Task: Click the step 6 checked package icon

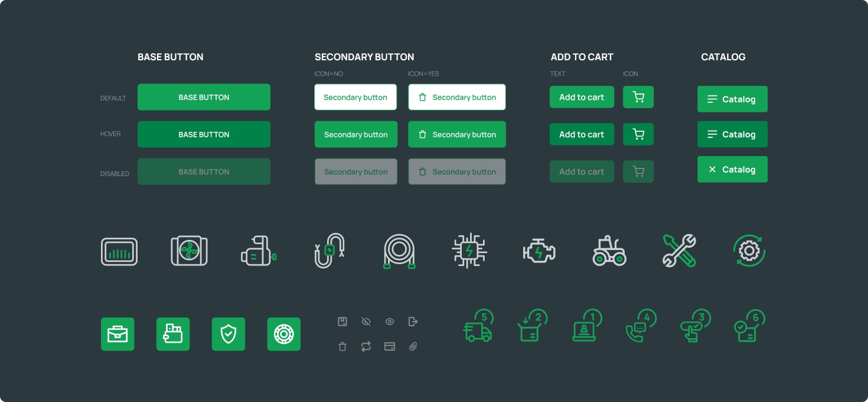Action: 750,326
